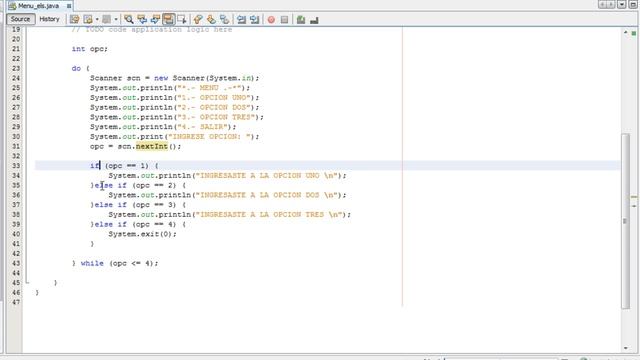Collapse the code fold at line 45
This screenshot has height=360, width=640.
click(27, 282)
